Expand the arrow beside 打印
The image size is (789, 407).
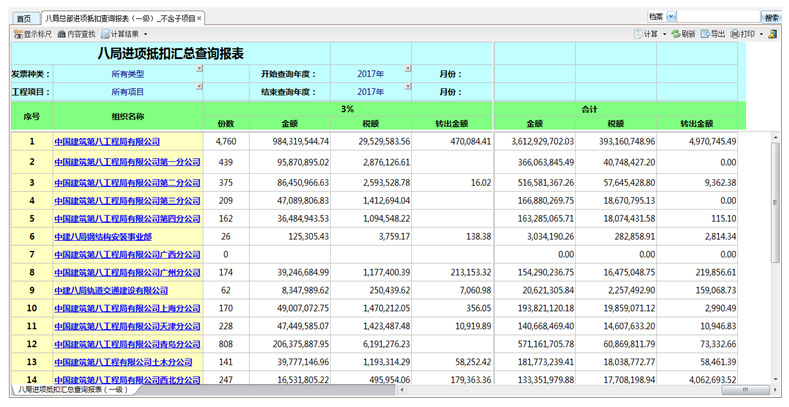pyautogui.click(x=761, y=34)
